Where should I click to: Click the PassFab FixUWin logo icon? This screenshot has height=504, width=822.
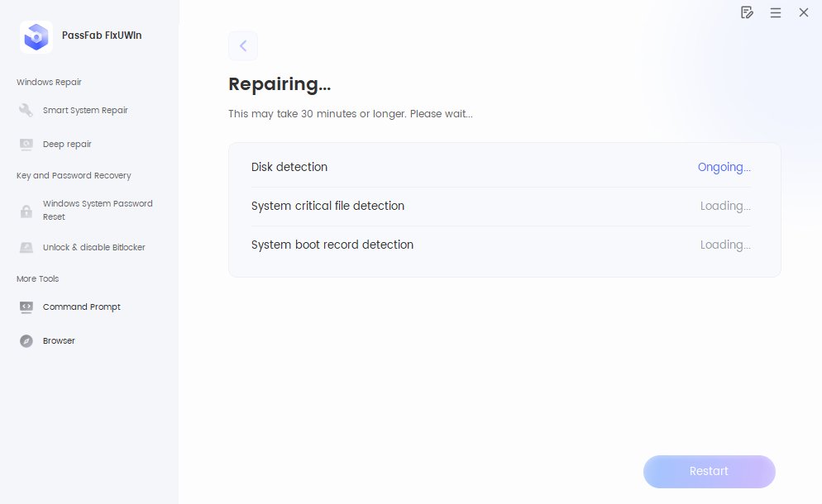(36, 36)
